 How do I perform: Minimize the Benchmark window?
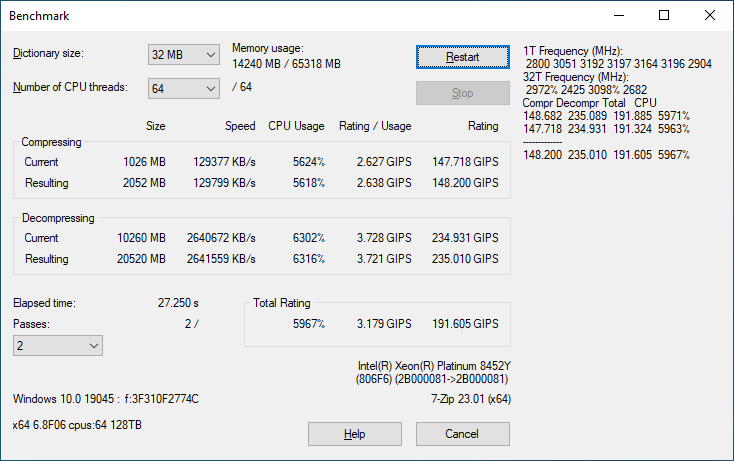(x=618, y=16)
